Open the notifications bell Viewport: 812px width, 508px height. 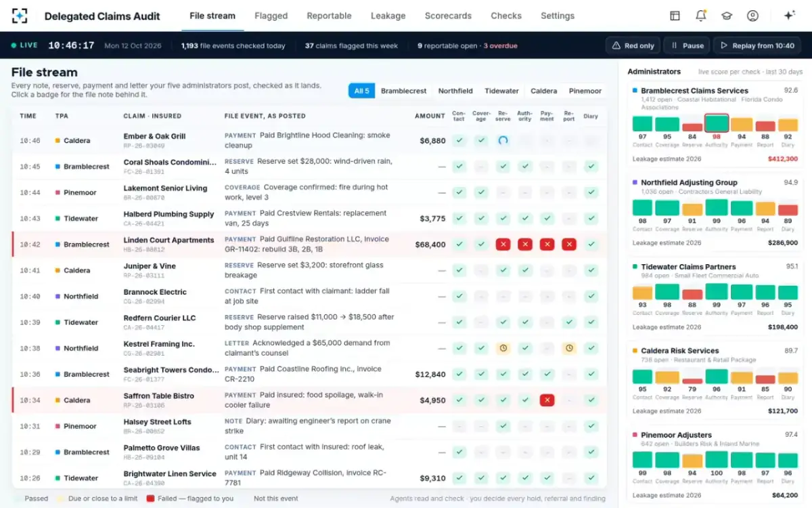700,16
